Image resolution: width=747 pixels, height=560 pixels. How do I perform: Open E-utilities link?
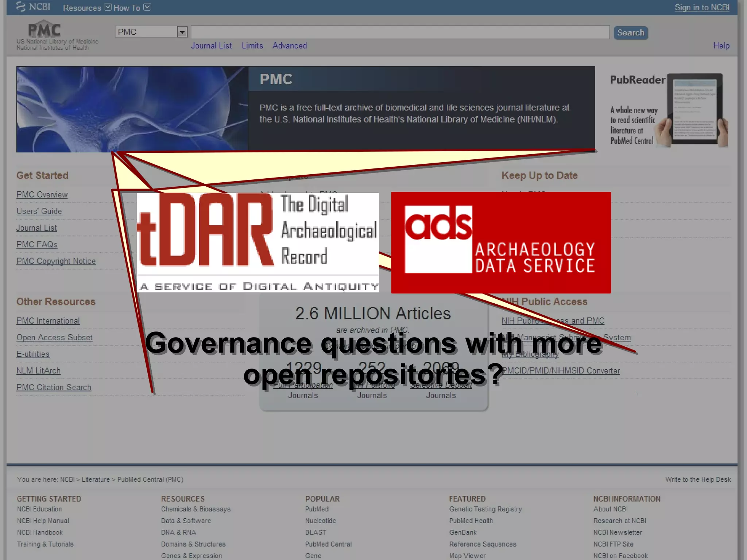(x=33, y=354)
